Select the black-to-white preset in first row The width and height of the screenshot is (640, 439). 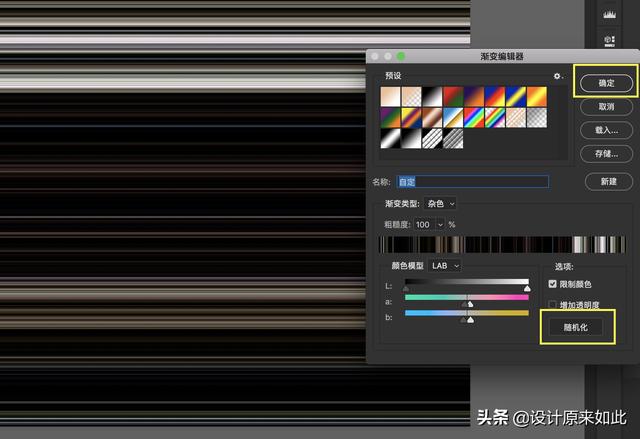click(x=432, y=96)
